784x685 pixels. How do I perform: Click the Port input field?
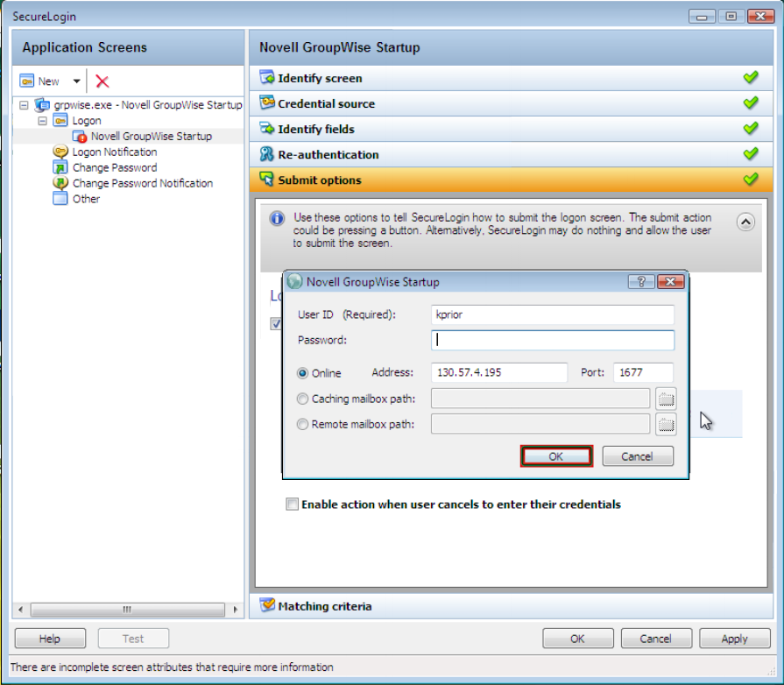[x=644, y=372]
